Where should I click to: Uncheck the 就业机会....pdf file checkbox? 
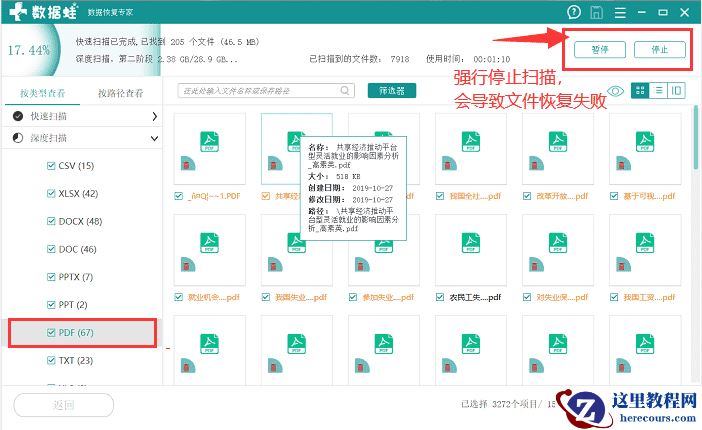coord(179,297)
